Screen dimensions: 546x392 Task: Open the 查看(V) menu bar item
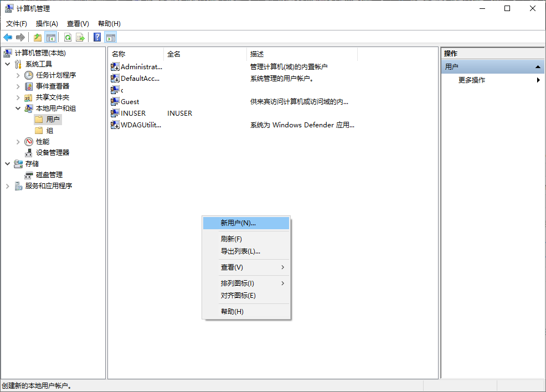[78, 24]
